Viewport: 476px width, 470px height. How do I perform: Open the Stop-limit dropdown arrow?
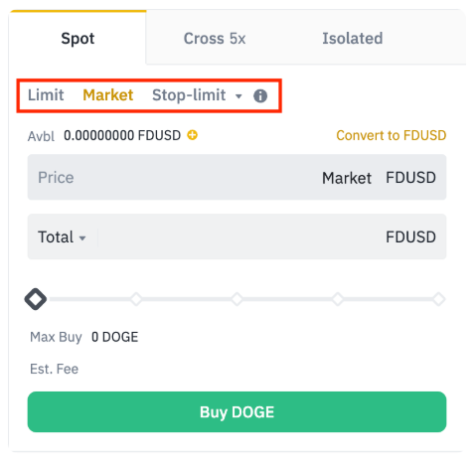[x=238, y=96]
